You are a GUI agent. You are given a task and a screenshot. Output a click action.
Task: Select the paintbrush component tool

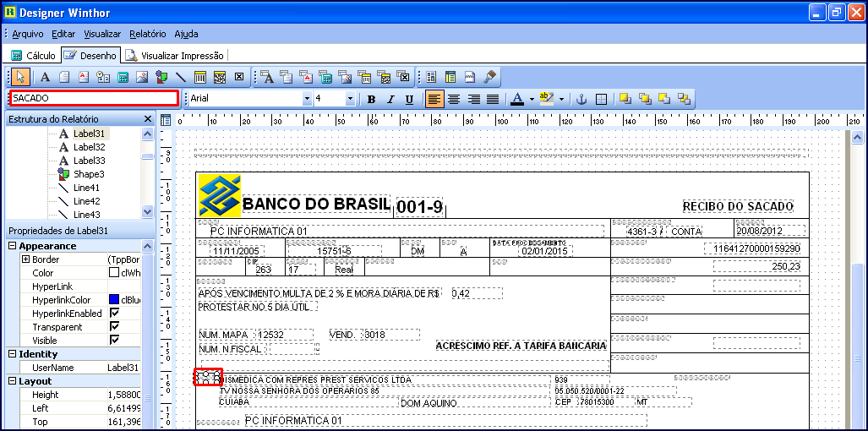pos(489,77)
